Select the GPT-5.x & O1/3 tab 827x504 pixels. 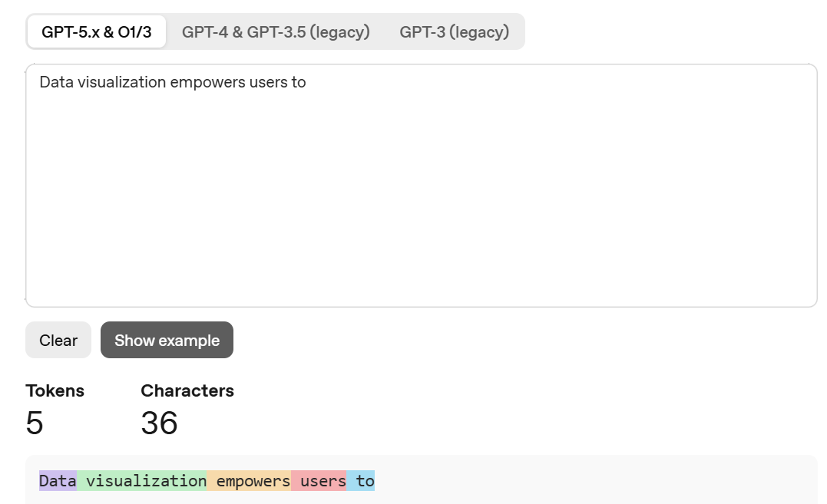(x=97, y=31)
